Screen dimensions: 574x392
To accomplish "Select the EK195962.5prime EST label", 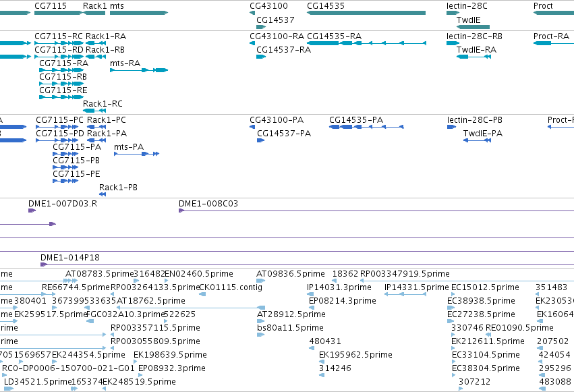I will (356, 355).
